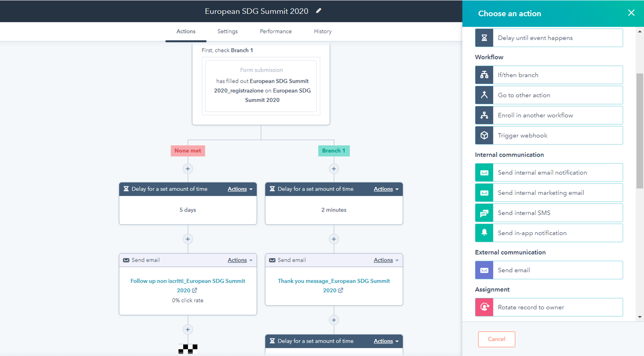Open the Form submission criteria box

click(x=261, y=86)
